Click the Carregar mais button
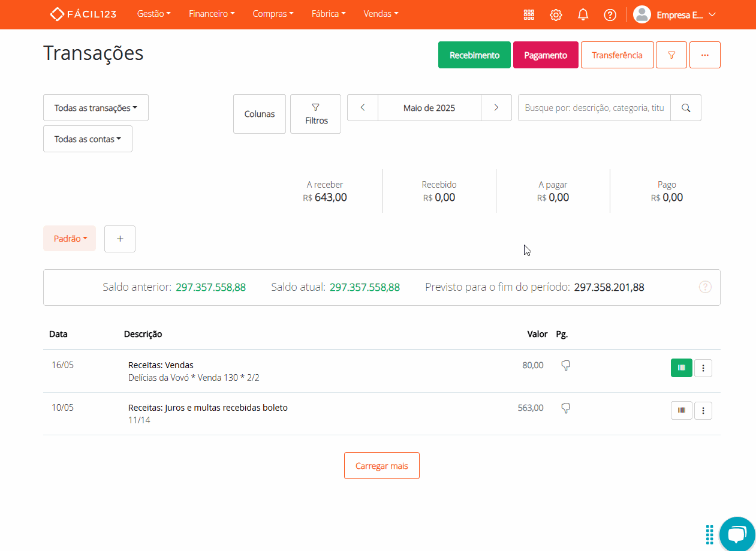The image size is (756, 551). (x=381, y=466)
